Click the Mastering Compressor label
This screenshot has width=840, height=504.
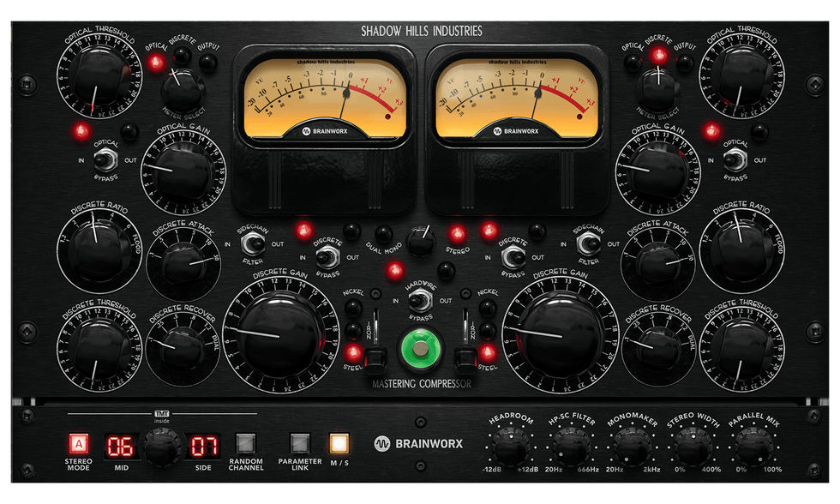point(422,383)
